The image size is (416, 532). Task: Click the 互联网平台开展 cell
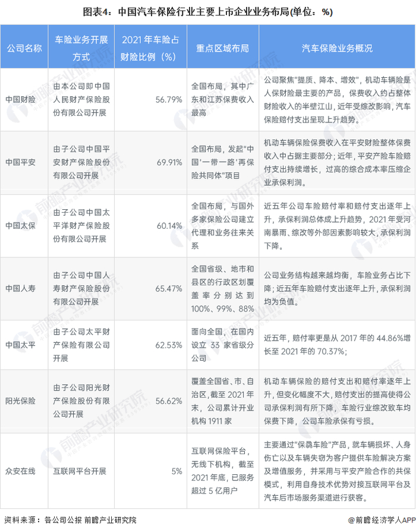[80, 471]
